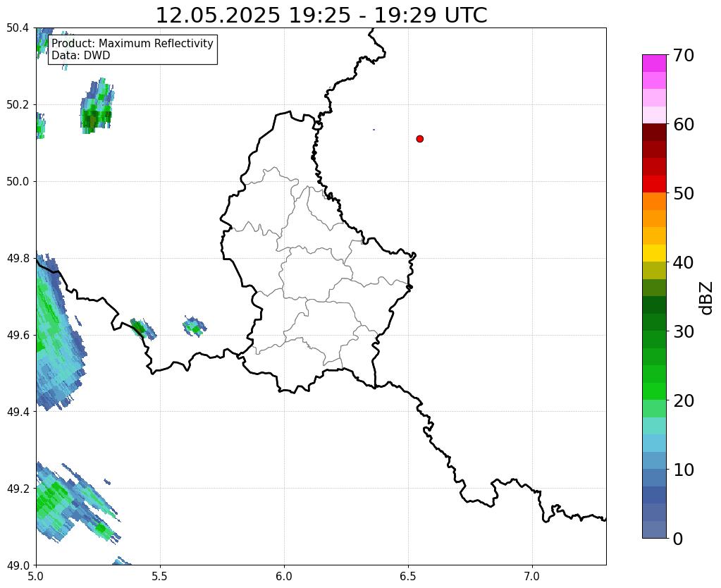The width and height of the screenshot is (721, 588).
Task: Click the red station marker dot
Action: click(419, 139)
